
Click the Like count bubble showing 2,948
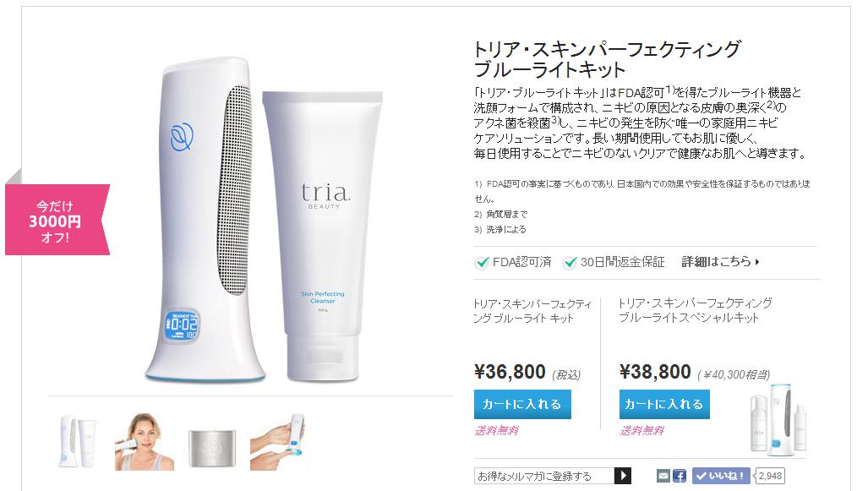[x=769, y=476]
